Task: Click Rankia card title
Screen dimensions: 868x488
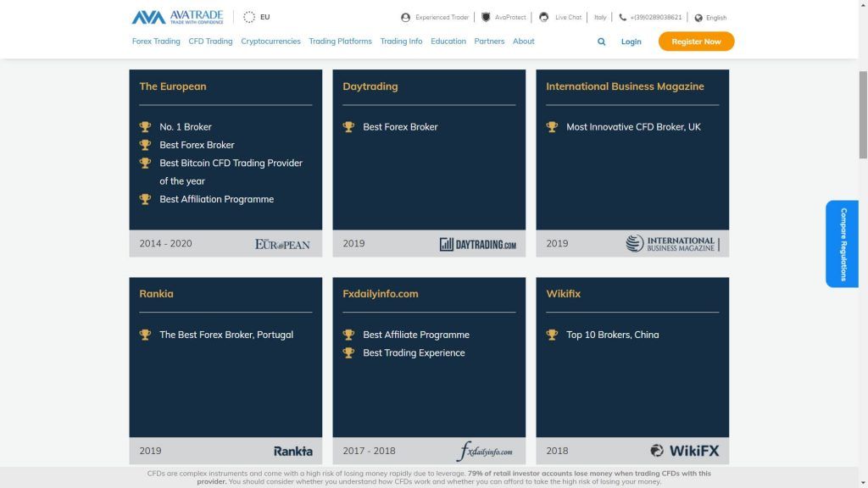Action: click(x=156, y=294)
